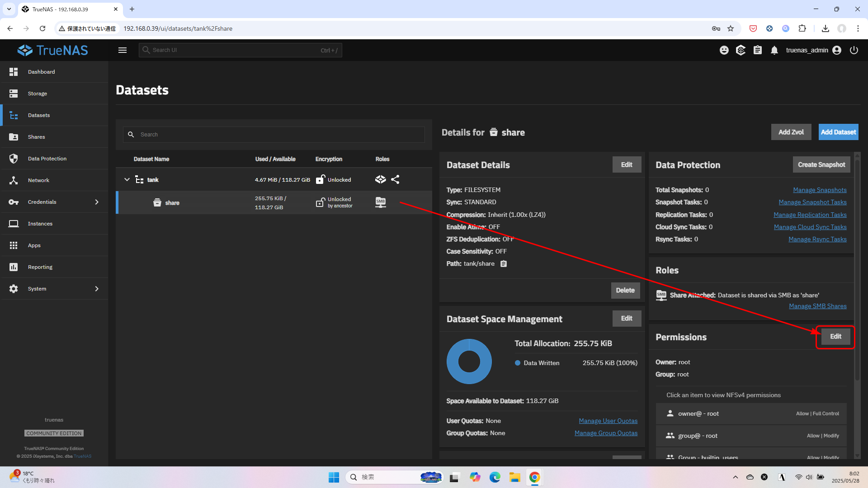Focus the Search UI field
This screenshot has width=868, height=488.
pyautogui.click(x=241, y=50)
